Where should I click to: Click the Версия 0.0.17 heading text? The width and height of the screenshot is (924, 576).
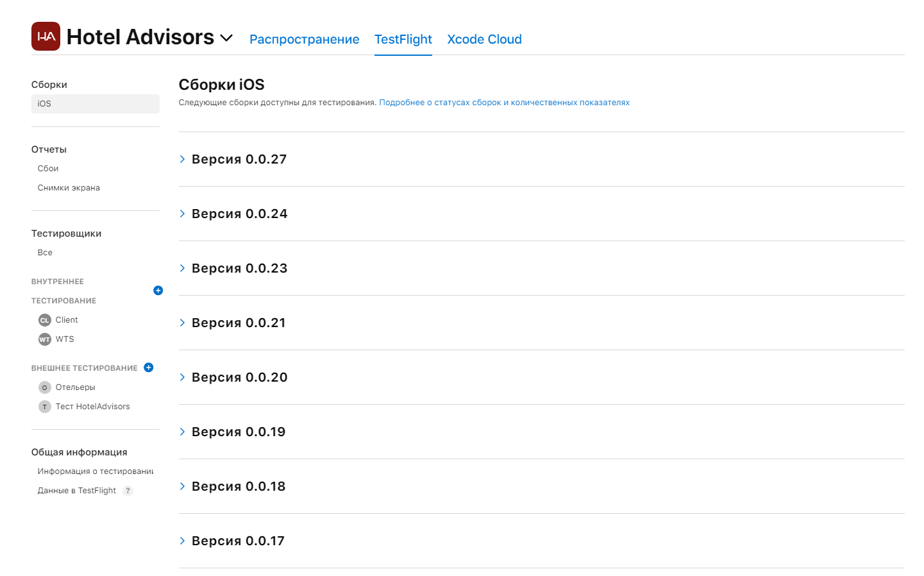point(238,541)
